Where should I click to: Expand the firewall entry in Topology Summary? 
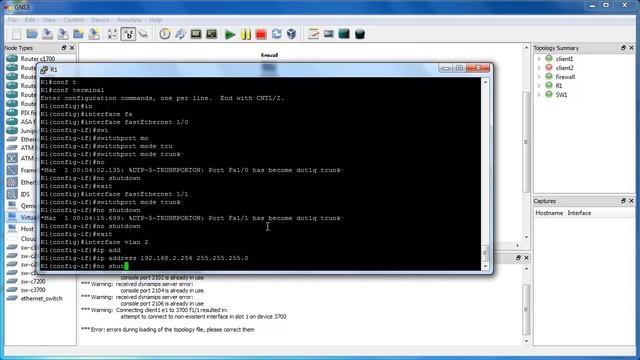click(x=540, y=77)
